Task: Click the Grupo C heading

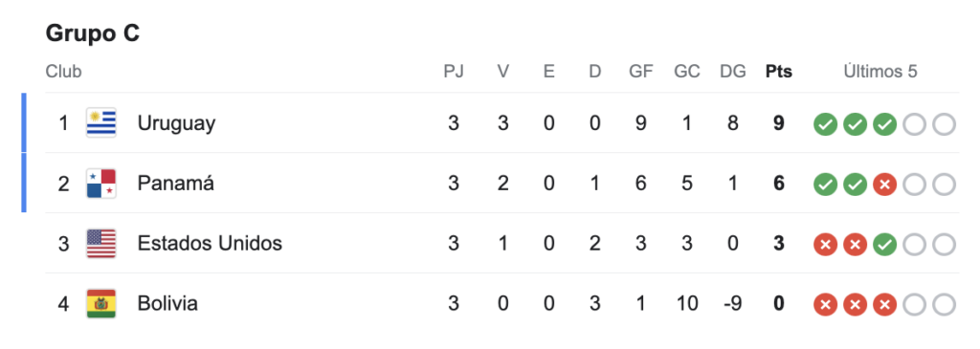Action: (93, 33)
